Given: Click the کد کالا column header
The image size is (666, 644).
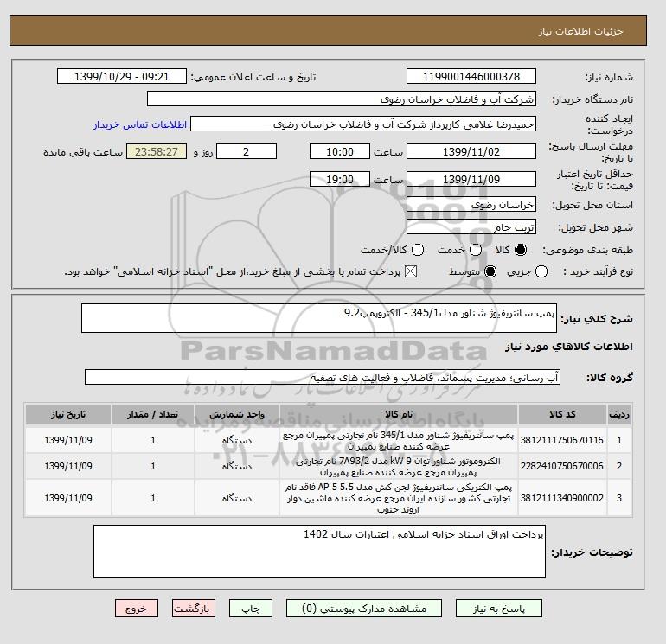Looking at the screenshot, I should click(x=562, y=414).
